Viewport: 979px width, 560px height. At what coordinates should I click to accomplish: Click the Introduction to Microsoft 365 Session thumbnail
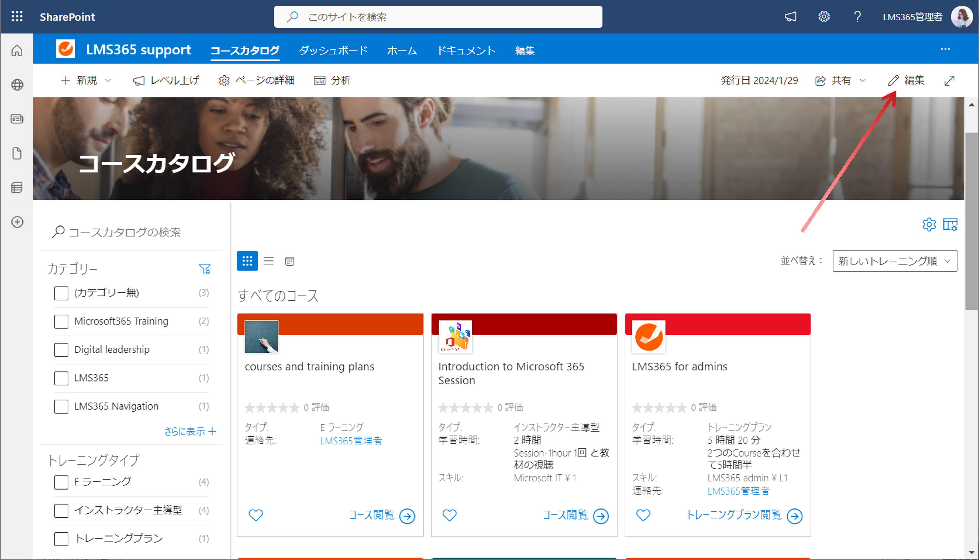click(455, 337)
